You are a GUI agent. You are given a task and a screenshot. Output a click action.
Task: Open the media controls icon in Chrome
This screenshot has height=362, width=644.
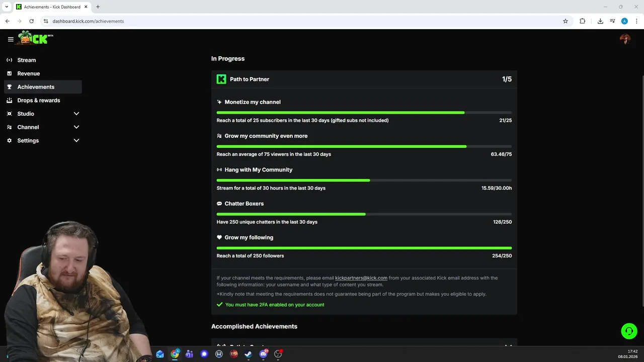[612, 21]
